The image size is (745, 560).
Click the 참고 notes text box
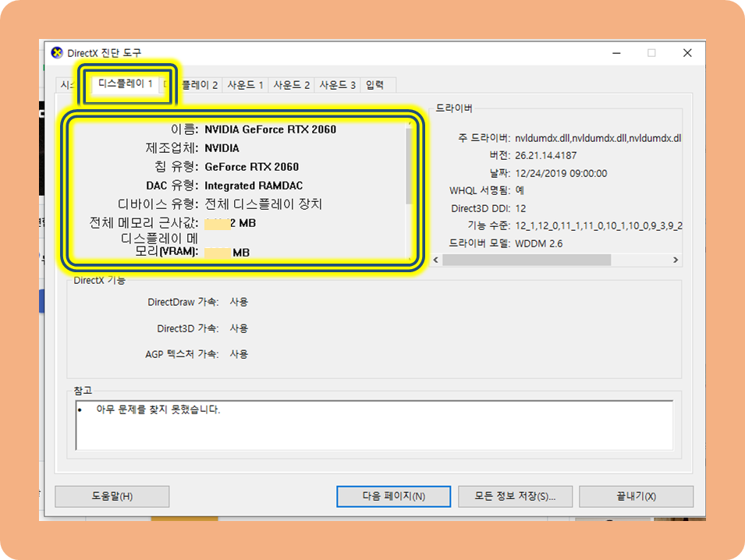coord(374,425)
